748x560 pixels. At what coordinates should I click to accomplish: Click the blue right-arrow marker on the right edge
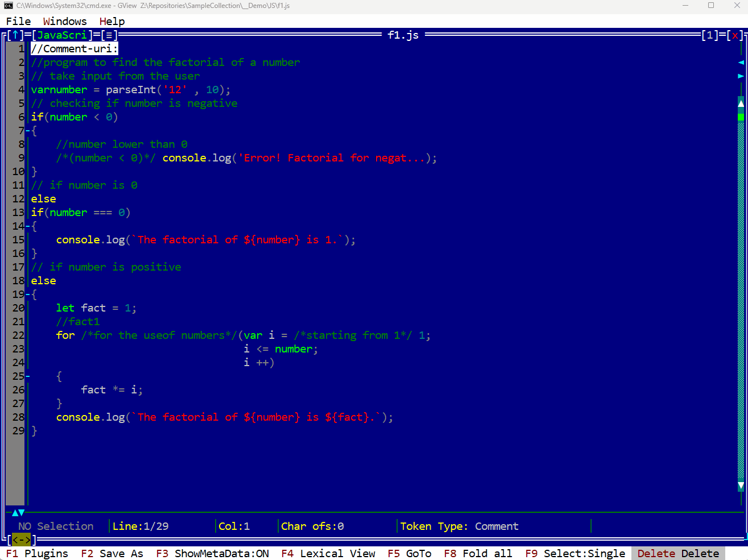[741, 74]
